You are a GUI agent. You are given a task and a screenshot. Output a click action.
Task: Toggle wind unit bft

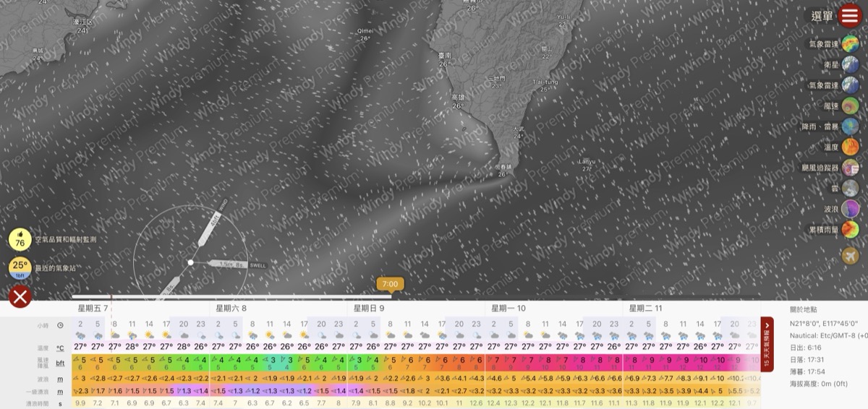60,363
